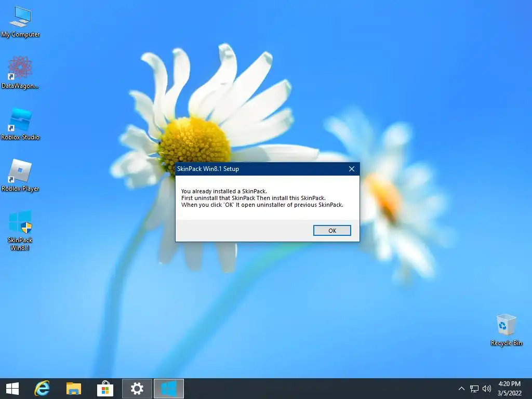Switch to the SkinPack Setup taskbar button
Screen dimensions: 532x399
pyautogui.click(x=169, y=389)
